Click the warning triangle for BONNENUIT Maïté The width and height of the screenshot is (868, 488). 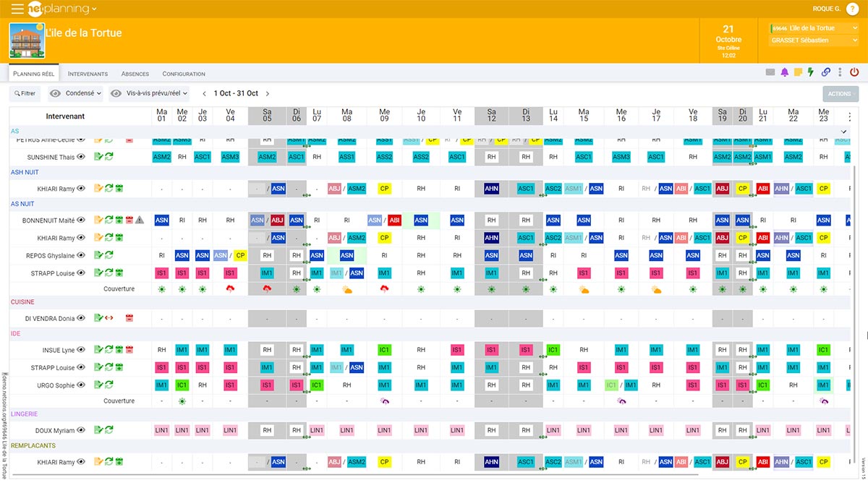click(140, 219)
